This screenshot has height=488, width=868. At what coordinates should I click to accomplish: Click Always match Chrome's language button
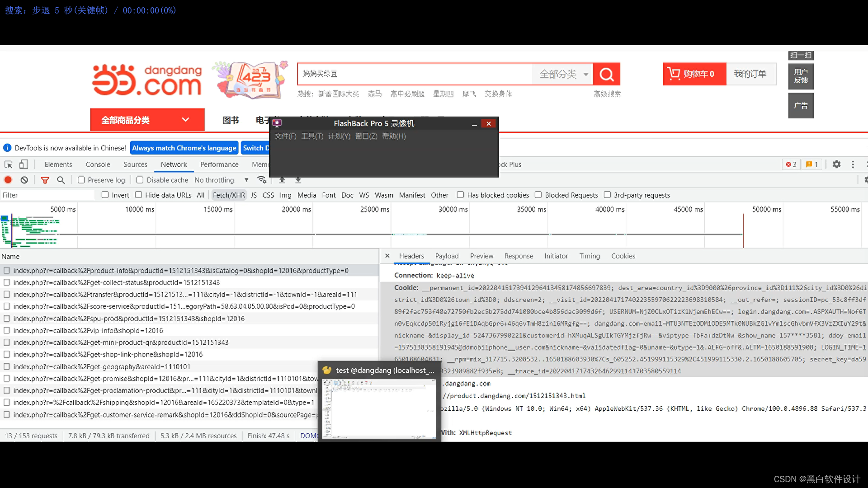click(184, 148)
